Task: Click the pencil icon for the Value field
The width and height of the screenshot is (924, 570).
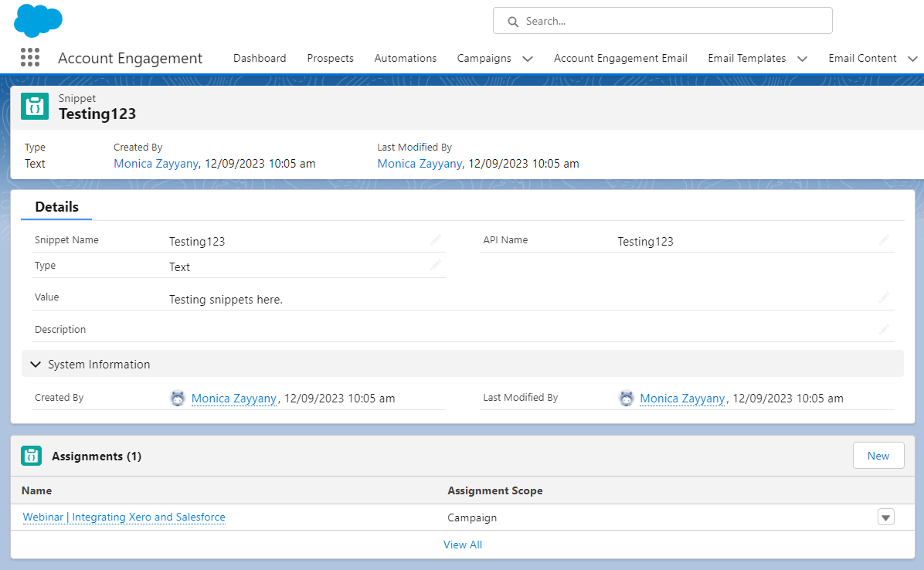Action: pyautogui.click(x=884, y=297)
